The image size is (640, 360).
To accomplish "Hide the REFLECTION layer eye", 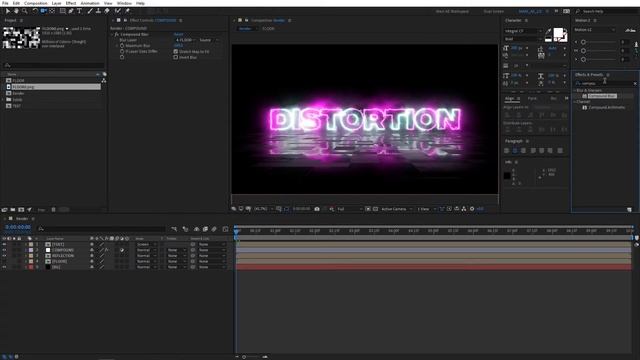I will tap(4, 256).
